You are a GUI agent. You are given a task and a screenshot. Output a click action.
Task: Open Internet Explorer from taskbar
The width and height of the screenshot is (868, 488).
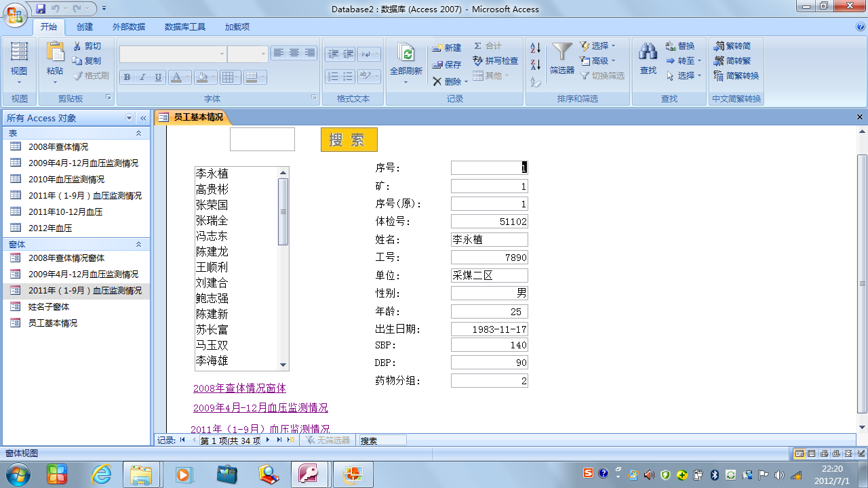coord(101,474)
